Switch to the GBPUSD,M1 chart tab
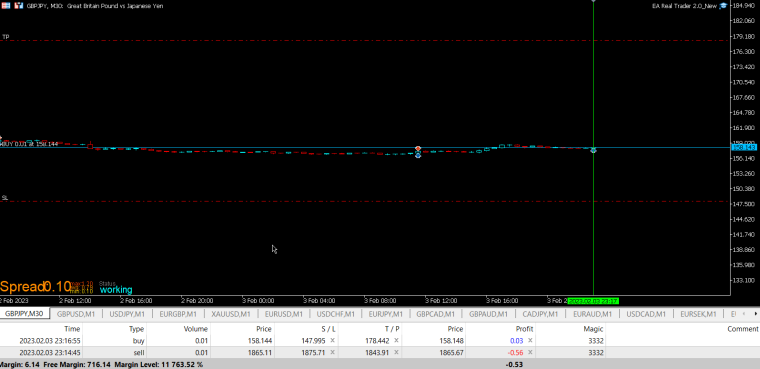Screen dimensions: 760x369 (x=76, y=314)
